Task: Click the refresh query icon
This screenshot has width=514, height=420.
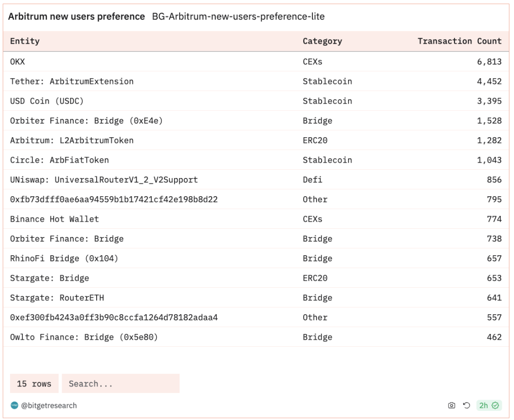Action: coord(467,405)
